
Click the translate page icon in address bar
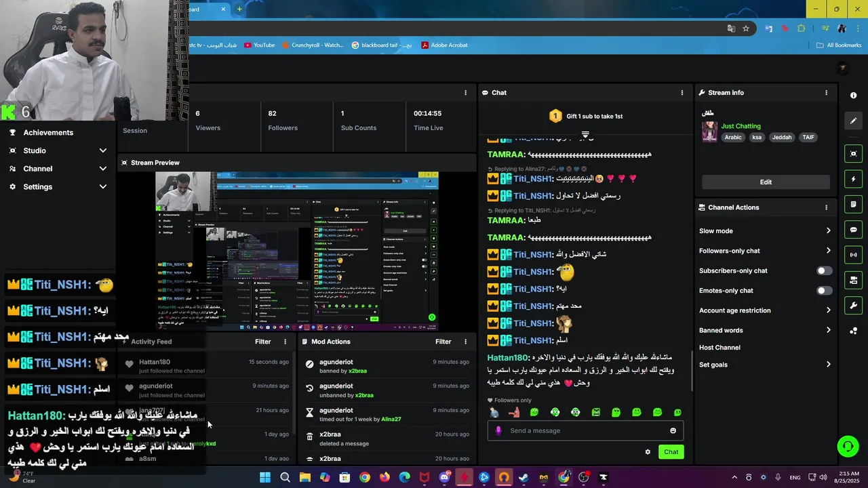tap(731, 28)
